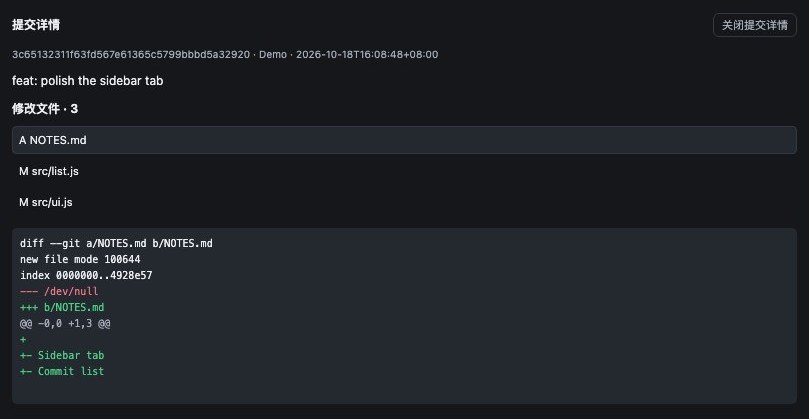Click the 提交详情 panel title
This screenshot has width=809, height=419.
point(36,25)
